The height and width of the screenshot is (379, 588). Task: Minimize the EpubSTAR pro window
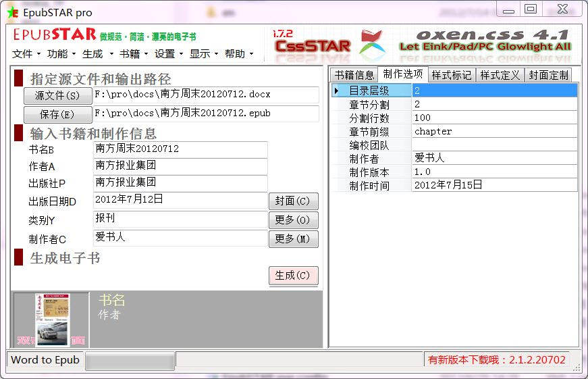coord(508,9)
